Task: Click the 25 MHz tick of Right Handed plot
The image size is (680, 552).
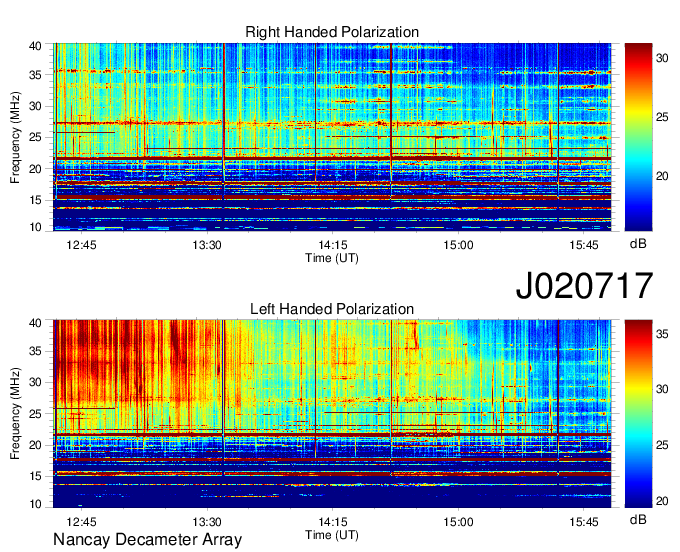Action: (36, 137)
